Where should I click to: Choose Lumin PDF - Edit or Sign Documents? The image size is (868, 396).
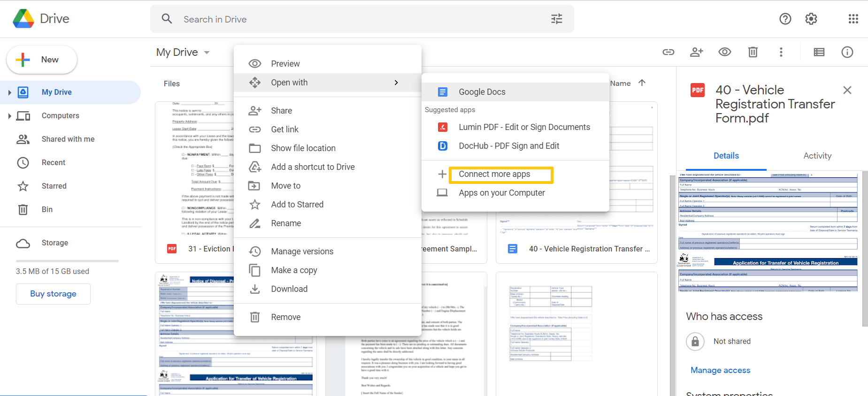[x=515, y=127]
